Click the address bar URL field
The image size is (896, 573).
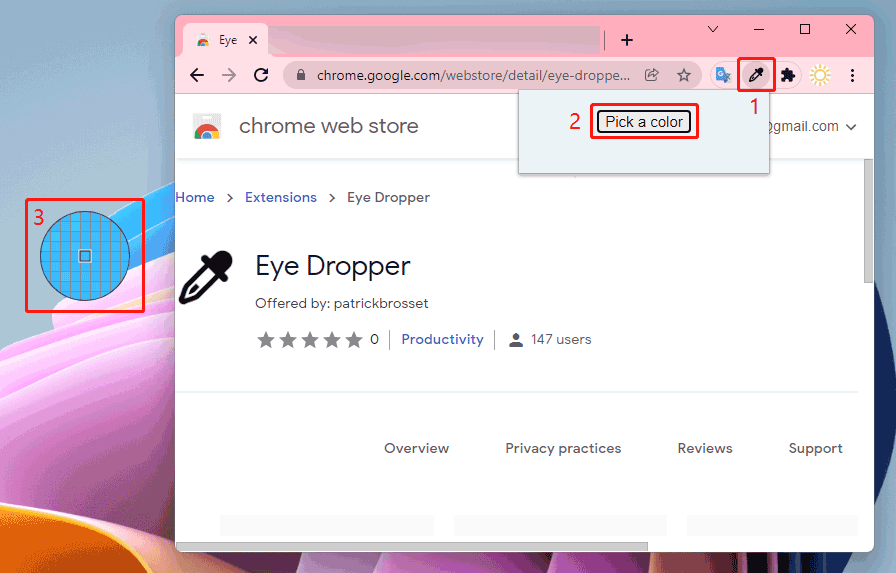click(x=470, y=75)
